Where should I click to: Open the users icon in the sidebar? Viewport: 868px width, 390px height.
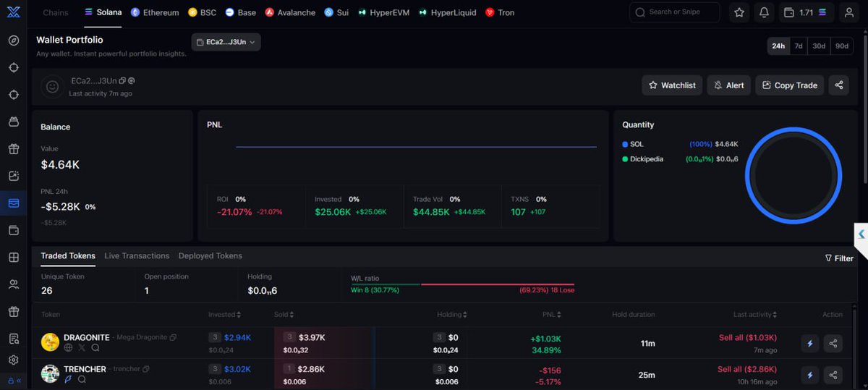tap(13, 285)
